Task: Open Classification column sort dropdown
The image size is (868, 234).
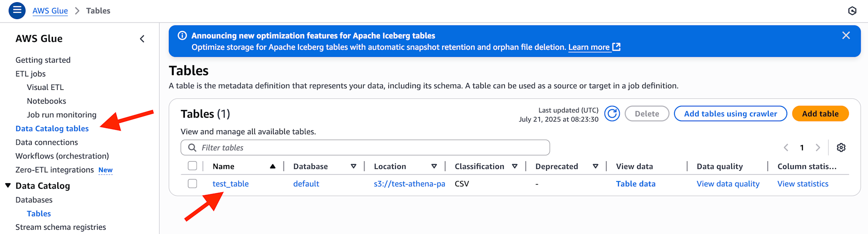Action: [x=515, y=166]
